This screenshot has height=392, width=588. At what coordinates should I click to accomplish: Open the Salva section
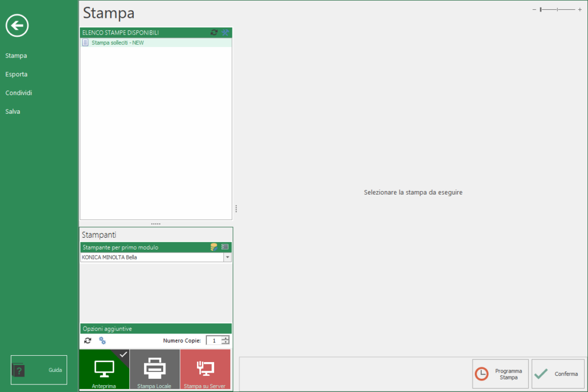13,111
